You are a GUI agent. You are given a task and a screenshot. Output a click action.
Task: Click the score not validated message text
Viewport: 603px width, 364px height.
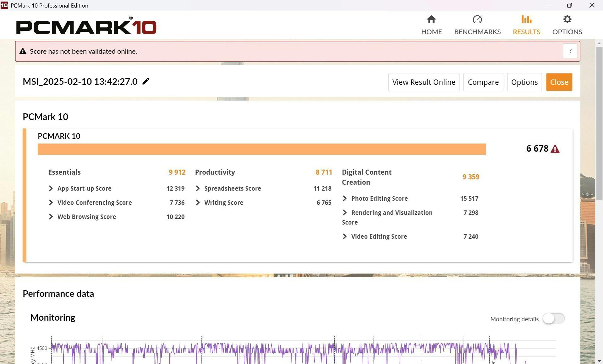tap(83, 51)
